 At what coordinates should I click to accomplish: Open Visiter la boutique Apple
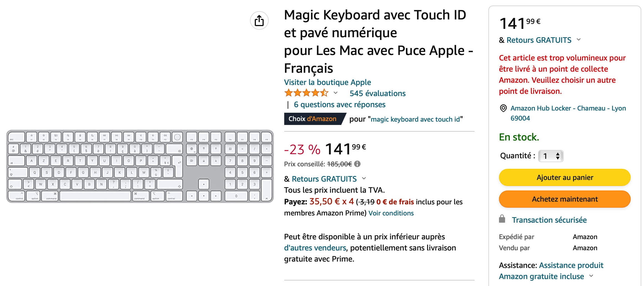[x=327, y=82]
